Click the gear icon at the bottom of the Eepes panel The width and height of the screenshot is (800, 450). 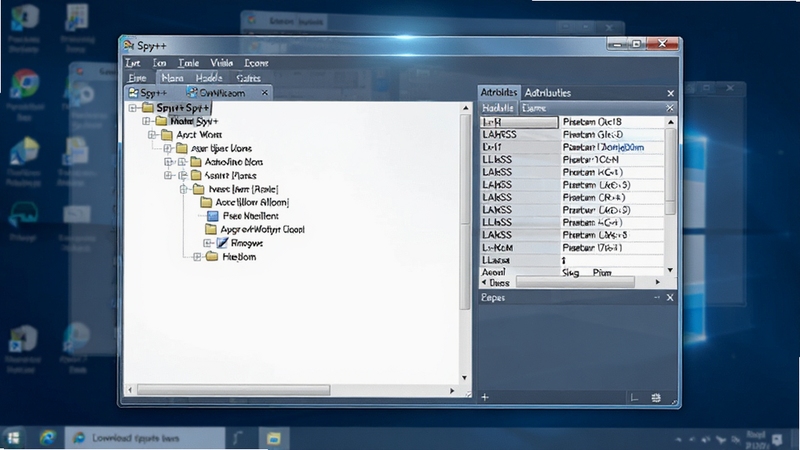[656, 397]
